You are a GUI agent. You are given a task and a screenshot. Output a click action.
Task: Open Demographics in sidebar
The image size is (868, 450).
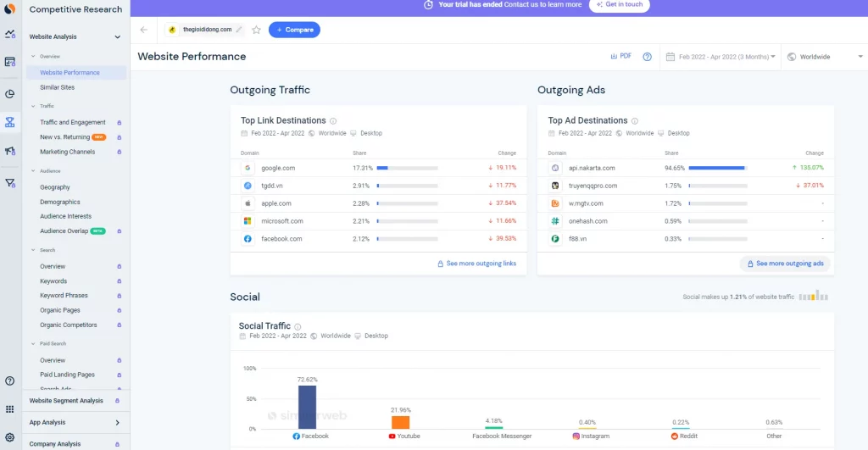click(x=60, y=202)
